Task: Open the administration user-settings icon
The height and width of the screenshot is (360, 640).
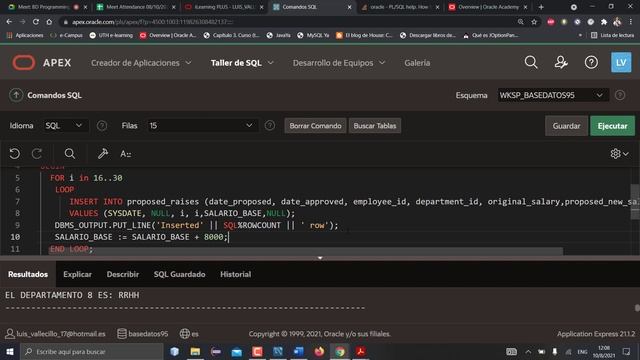Action: (x=561, y=62)
